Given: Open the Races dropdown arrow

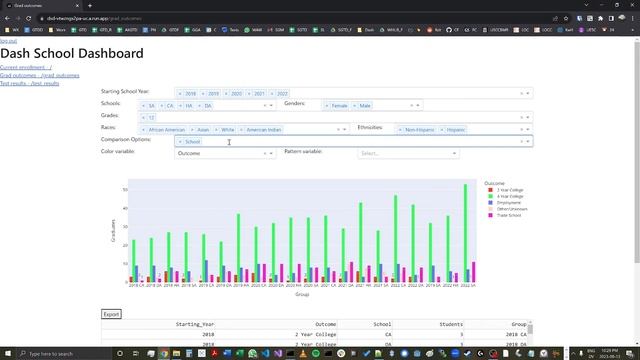Looking at the screenshot, I should tap(344, 130).
